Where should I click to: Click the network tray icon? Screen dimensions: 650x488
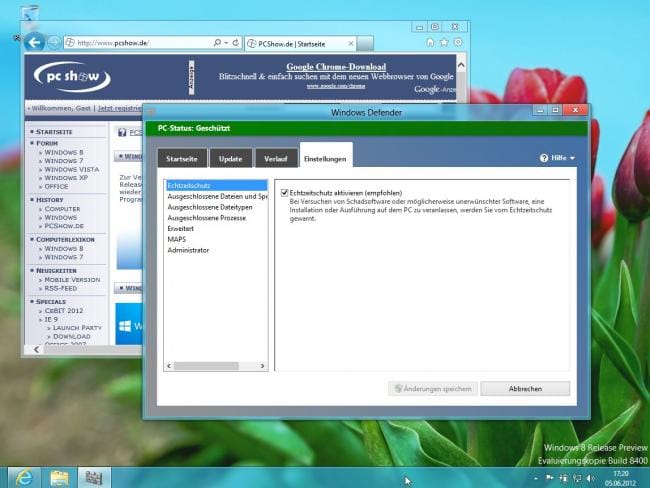577,478
